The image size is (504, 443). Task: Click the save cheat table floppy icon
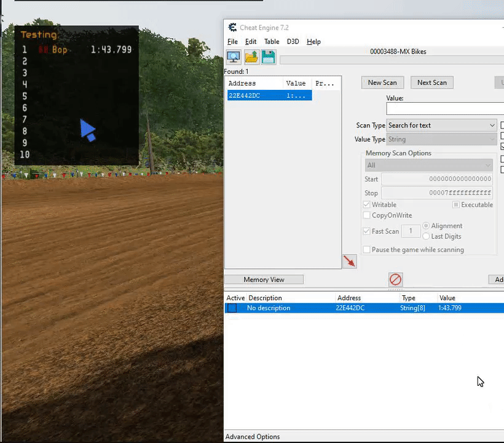click(x=268, y=57)
